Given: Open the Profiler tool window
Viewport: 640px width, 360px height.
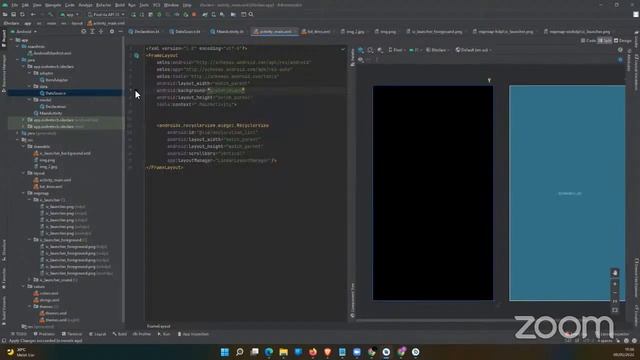Looking at the screenshot, I should coord(142,334).
